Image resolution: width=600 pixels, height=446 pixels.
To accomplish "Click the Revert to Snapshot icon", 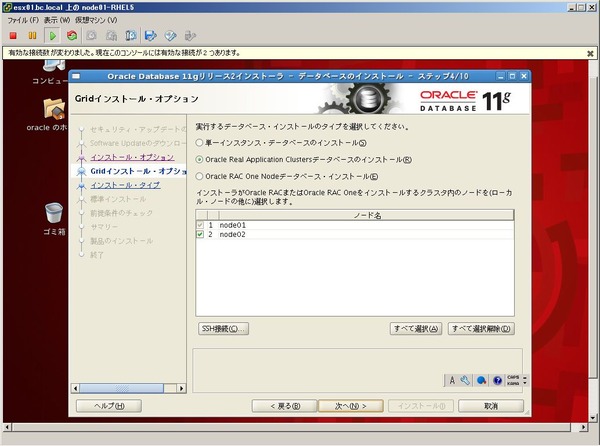I will click(111, 36).
